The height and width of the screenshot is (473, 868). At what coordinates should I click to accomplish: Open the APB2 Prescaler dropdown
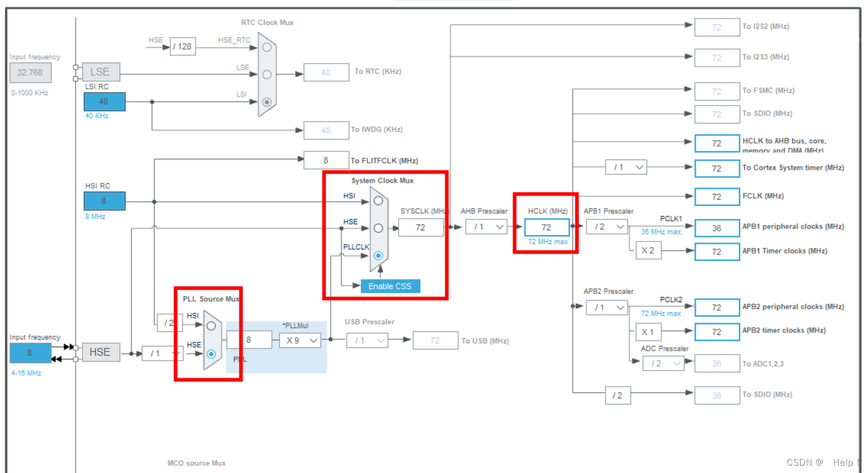[x=607, y=307]
